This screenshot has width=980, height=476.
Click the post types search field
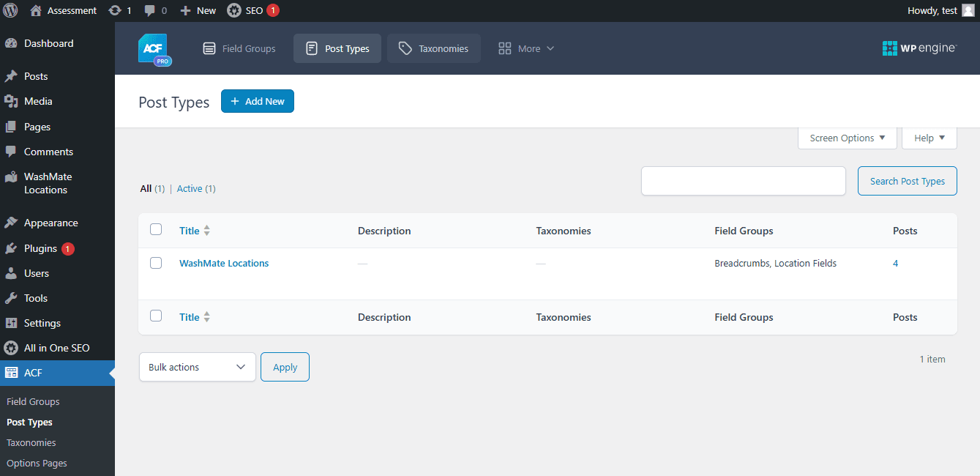coord(743,181)
